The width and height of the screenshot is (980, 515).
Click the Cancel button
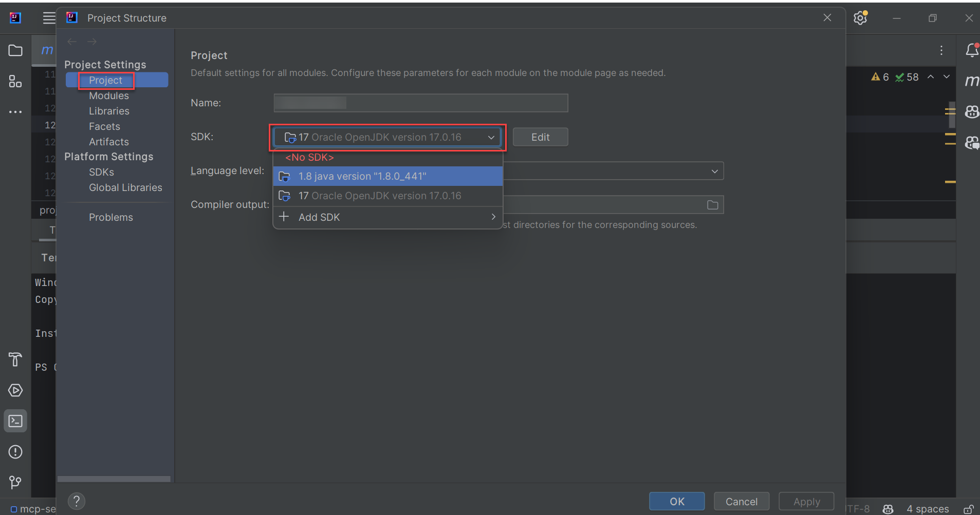tap(741, 502)
